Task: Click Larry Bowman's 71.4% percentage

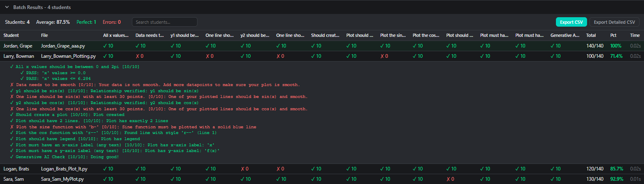Action: (x=616, y=56)
